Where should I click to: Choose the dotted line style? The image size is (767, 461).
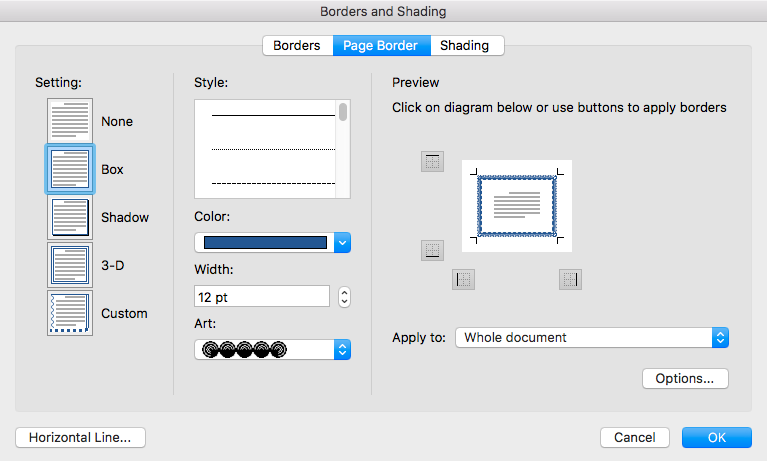tap(273, 149)
